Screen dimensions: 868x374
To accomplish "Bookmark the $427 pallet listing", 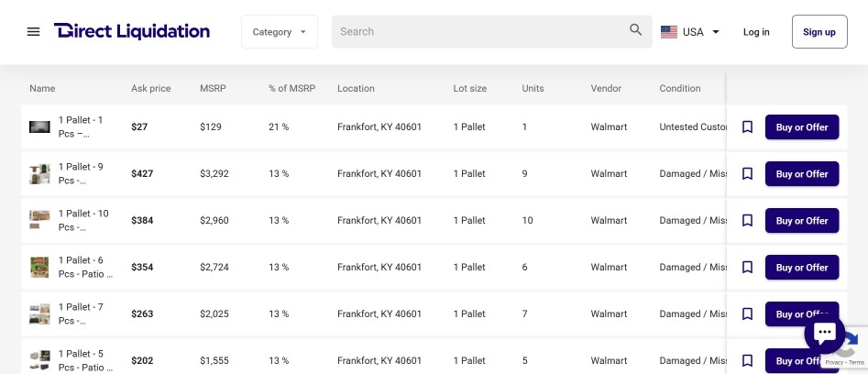I will (x=747, y=174).
